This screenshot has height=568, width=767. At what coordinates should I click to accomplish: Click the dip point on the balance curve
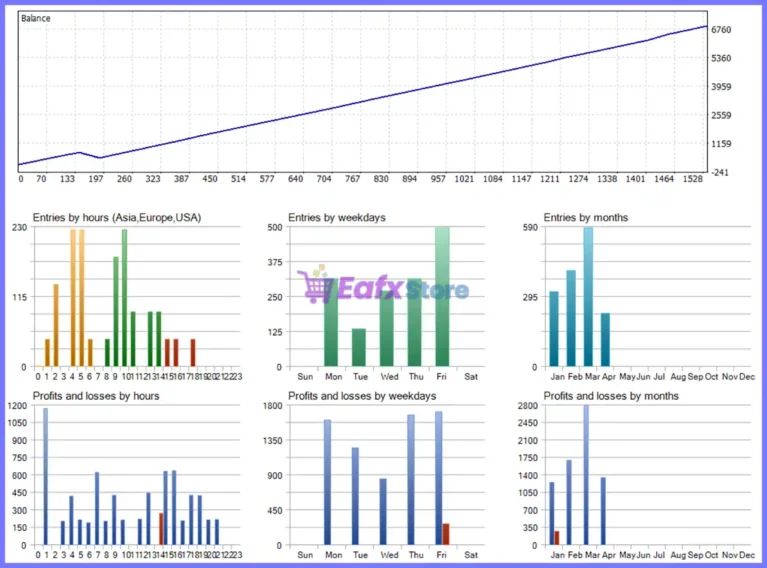100,158
